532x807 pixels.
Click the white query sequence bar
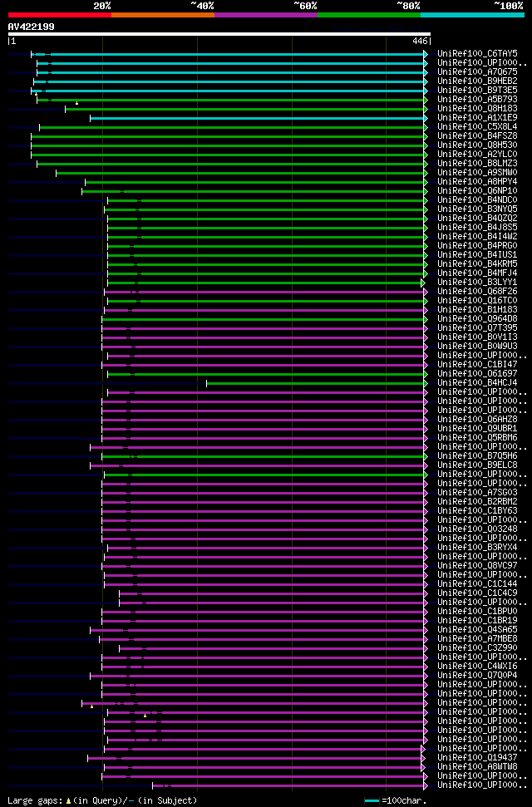[x=219, y=34]
